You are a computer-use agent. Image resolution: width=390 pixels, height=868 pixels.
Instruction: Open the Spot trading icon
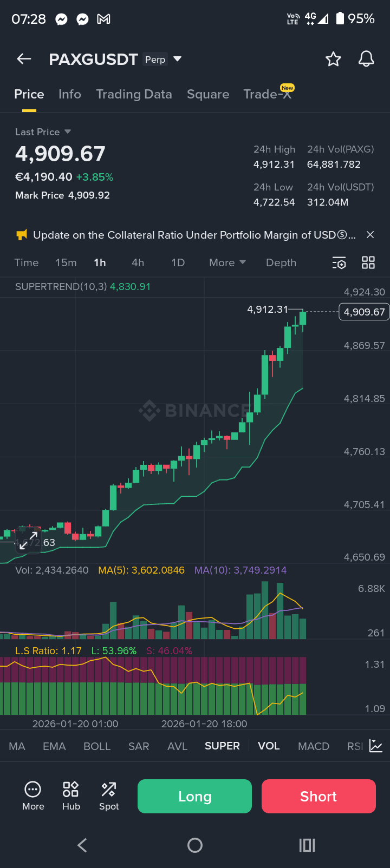[108, 796]
